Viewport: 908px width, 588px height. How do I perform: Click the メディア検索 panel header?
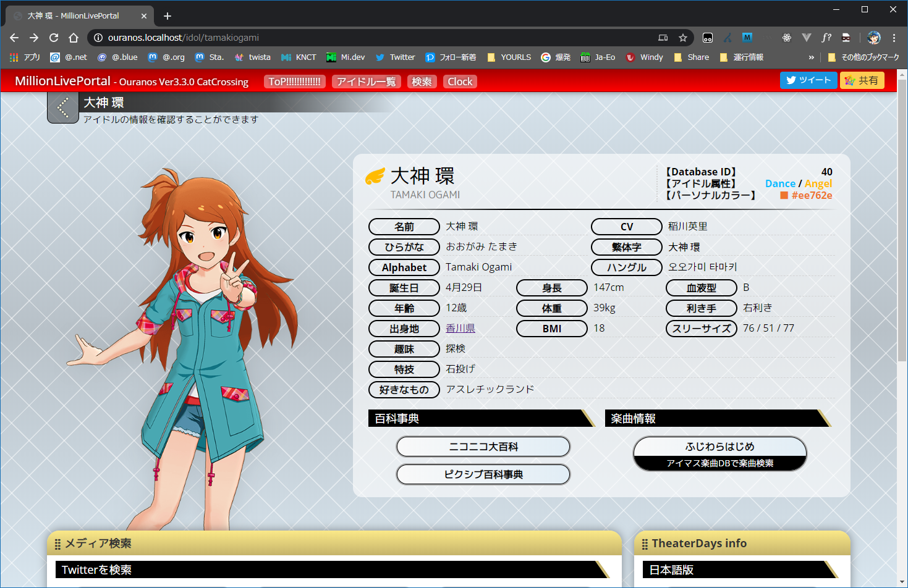pyautogui.click(x=334, y=544)
